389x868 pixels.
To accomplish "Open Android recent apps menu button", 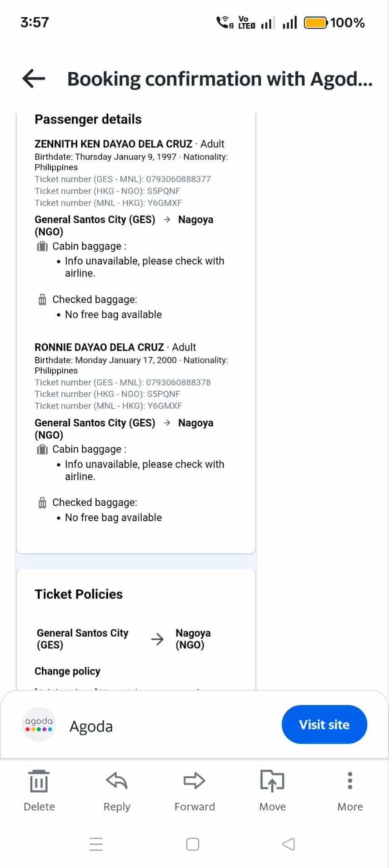I will point(96,844).
